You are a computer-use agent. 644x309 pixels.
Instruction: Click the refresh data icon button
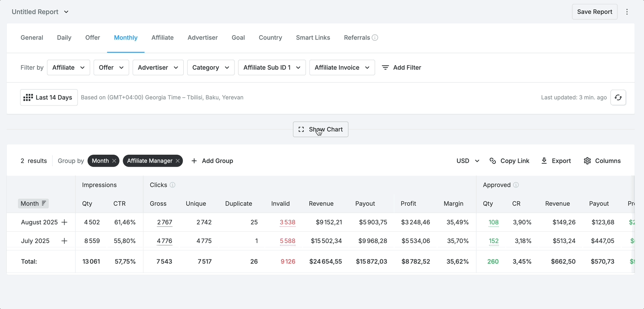[618, 98]
